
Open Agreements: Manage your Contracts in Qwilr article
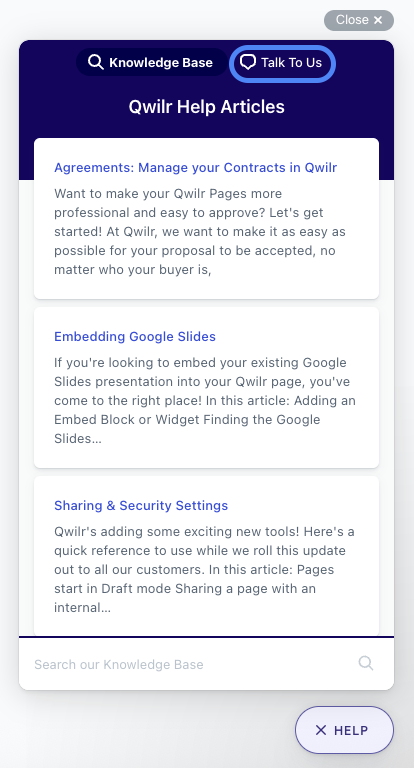tap(195, 168)
